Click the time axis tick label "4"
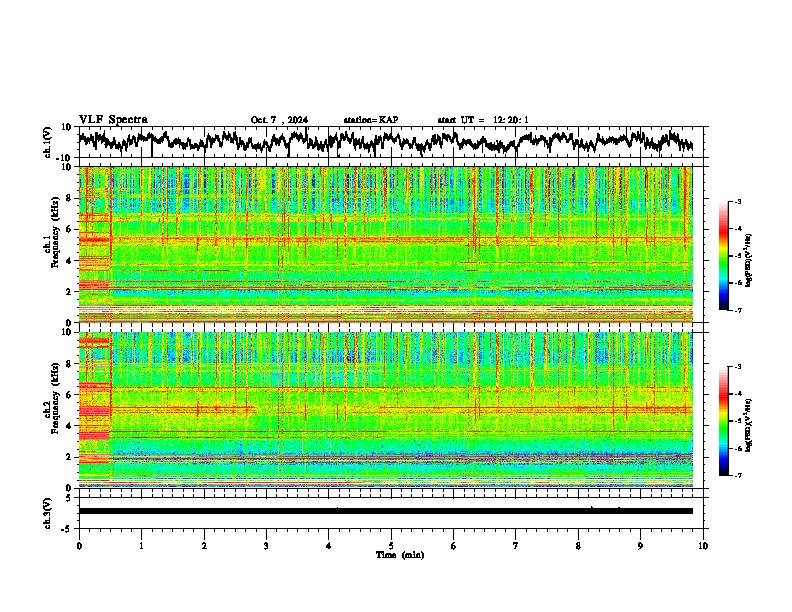This screenshot has height=612, width=792. 329,546
